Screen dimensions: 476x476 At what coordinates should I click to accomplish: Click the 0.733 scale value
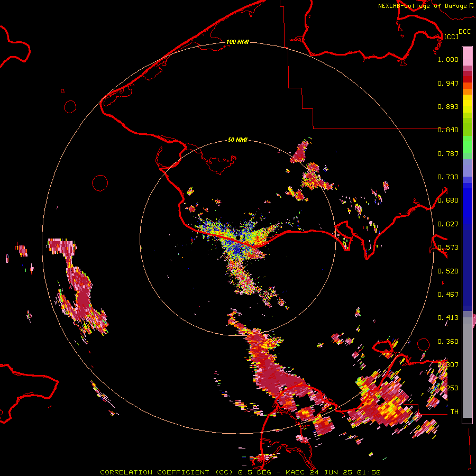coord(448,177)
